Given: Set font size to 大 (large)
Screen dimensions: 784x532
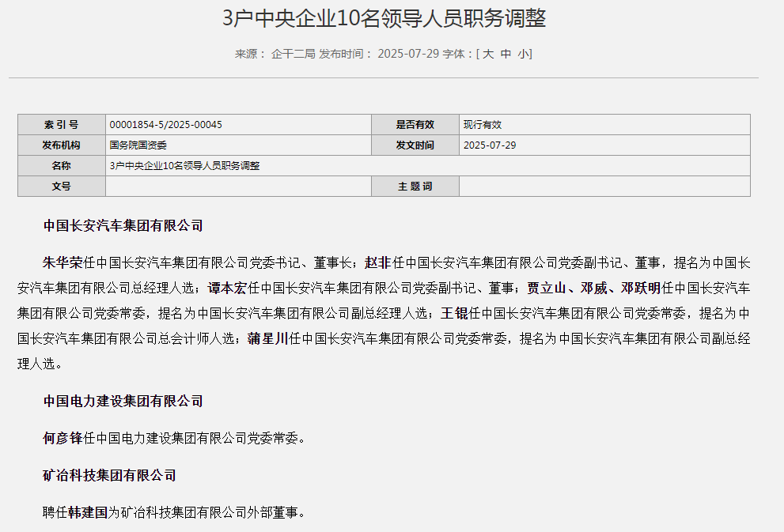Looking at the screenshot, I should coord(488,54).
